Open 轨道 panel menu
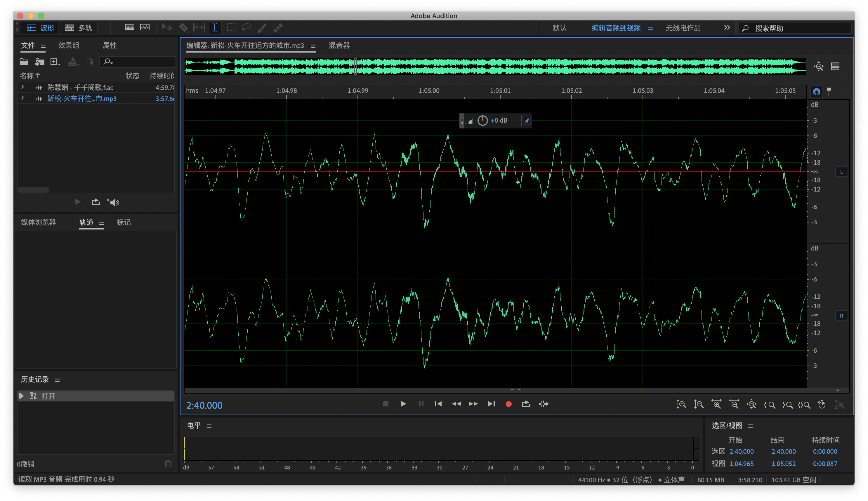This screenshot has height=501, width=868. point(102,223)
